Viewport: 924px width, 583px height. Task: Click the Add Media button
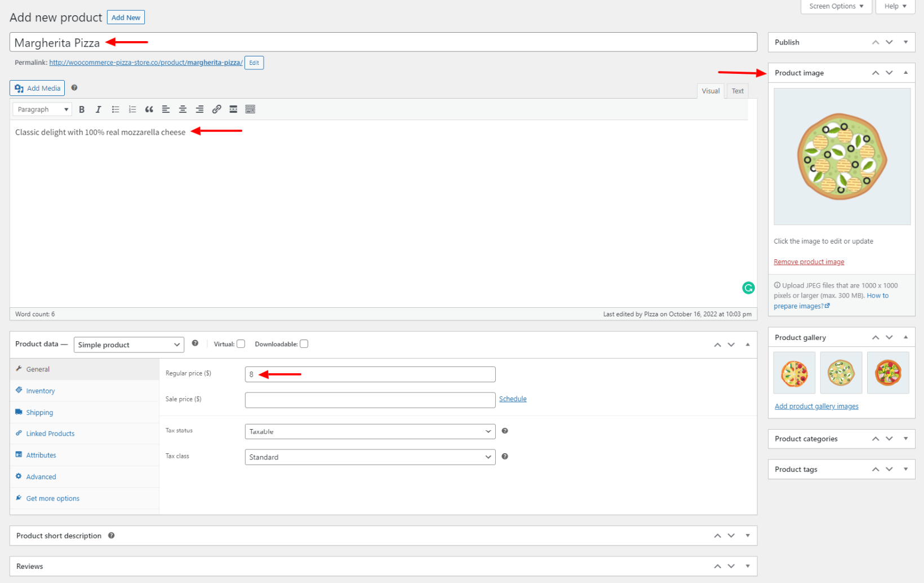[37, 88]
